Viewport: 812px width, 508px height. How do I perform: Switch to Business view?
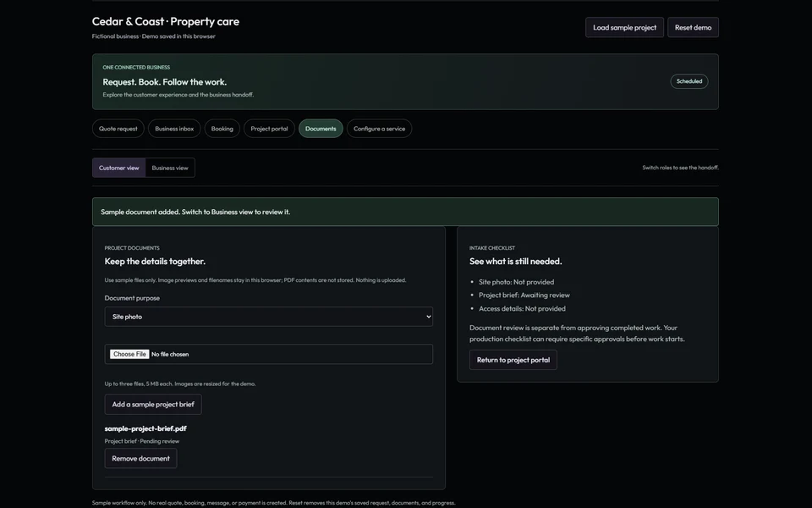170,168
